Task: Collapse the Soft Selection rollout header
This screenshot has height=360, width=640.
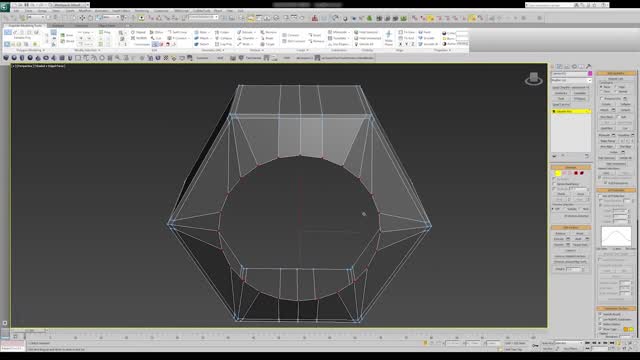Action: pos(616,191)
